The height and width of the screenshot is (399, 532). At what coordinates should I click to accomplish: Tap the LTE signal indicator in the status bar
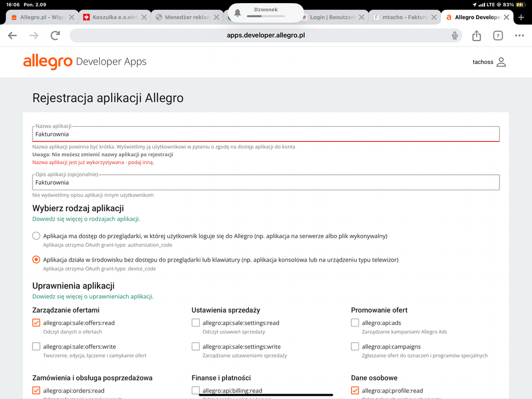[x=487, y=4]
